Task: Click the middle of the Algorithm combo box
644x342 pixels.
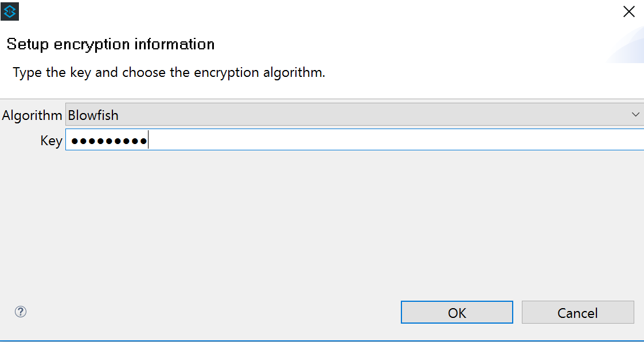Action: [350, 115]
